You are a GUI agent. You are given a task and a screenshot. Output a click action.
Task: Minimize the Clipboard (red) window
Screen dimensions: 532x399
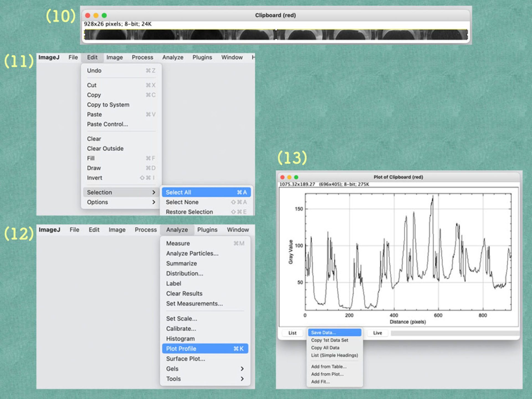point(96,15)
